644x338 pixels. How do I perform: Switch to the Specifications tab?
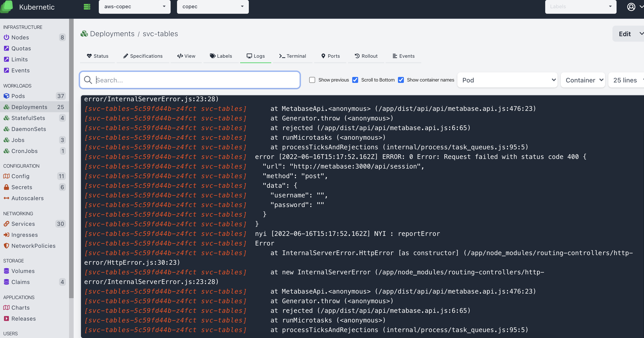(x=143, y=56)
